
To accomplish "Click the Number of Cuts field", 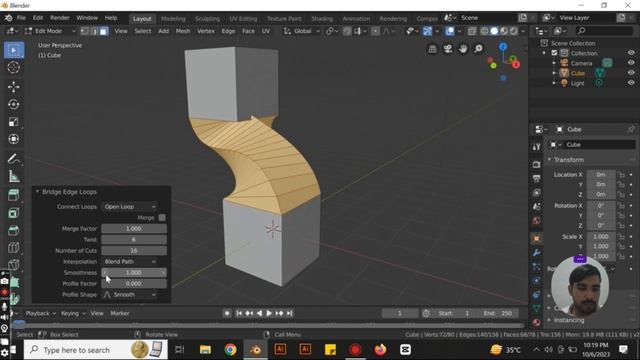I will 134,251.
